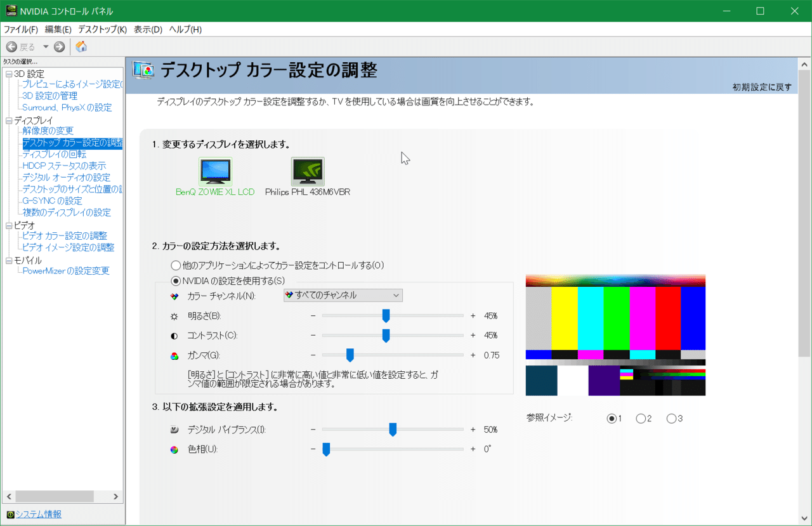The height and width of the screenshot is (526, 812).
Task: Open the デスクトップ(K) menu
Action: tap(102, 30)
